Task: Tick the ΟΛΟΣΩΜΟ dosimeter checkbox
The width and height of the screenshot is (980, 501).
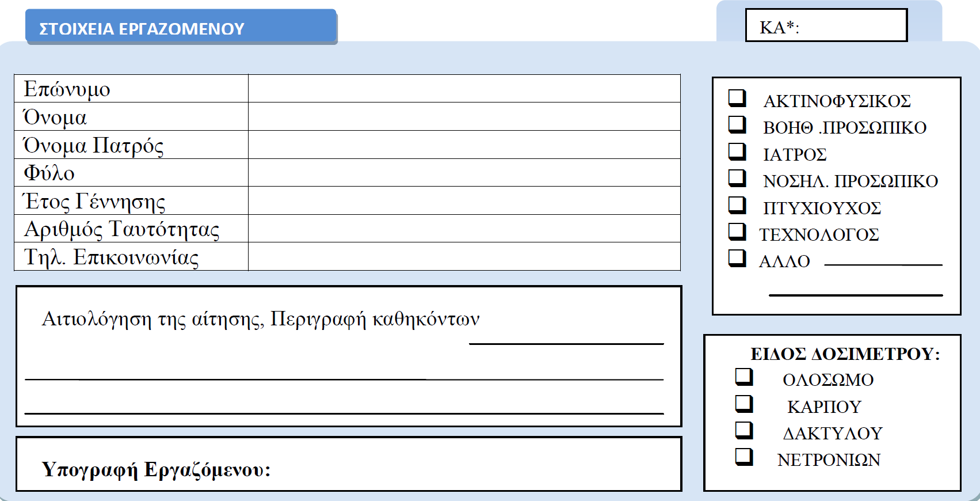Action: (744, 377)
